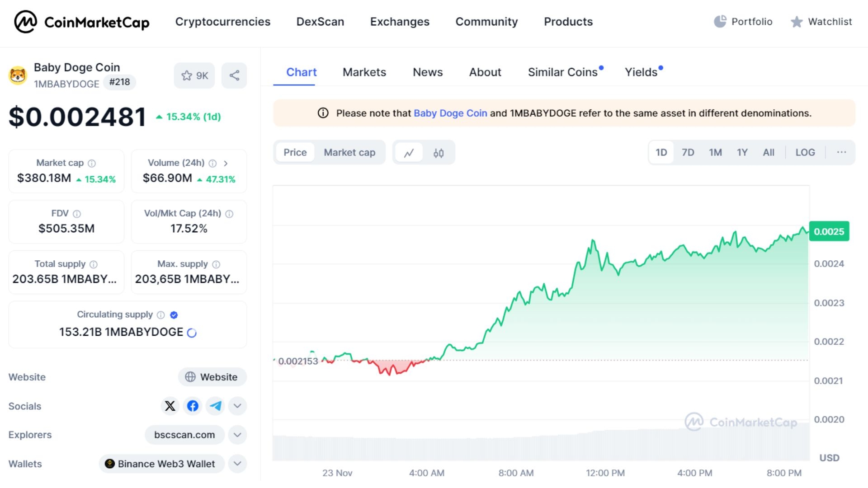This screenshot has width=868, height=488.
Task: Visit the bscscan.com explorer link
Action: click(184, 435)
